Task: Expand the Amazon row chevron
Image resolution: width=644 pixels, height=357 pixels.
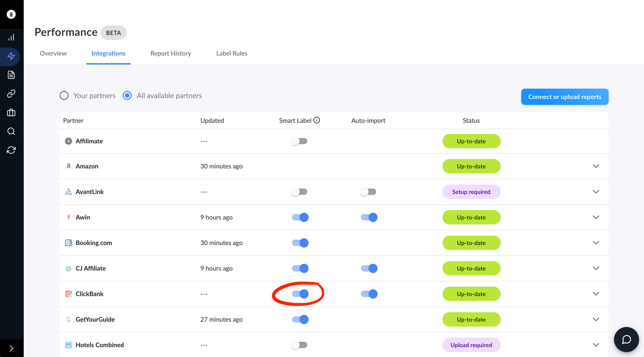Action: [596, 166]
